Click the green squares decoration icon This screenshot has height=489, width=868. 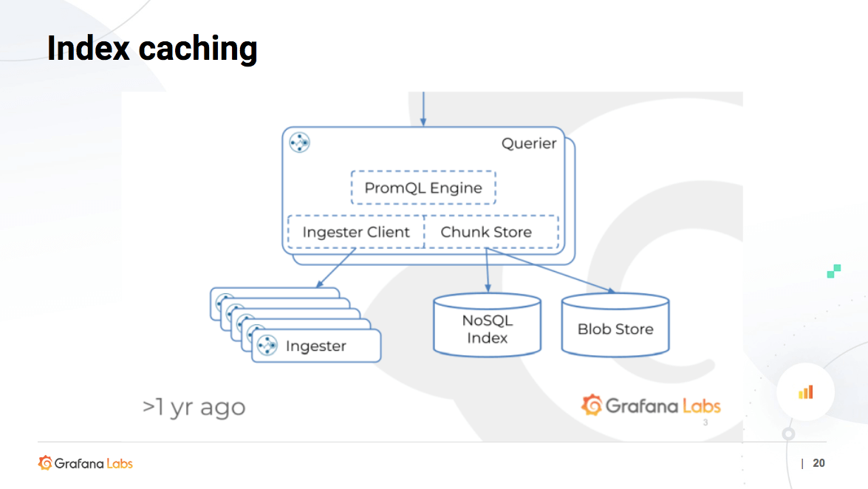[834, 271]
